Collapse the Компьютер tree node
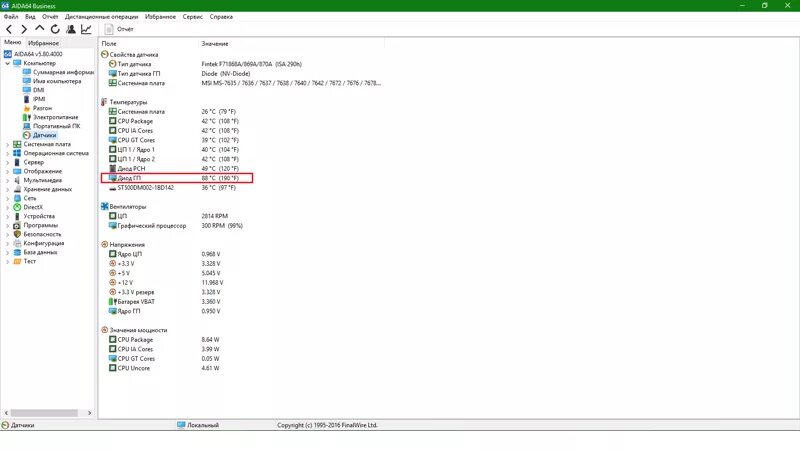 point(7,63)
